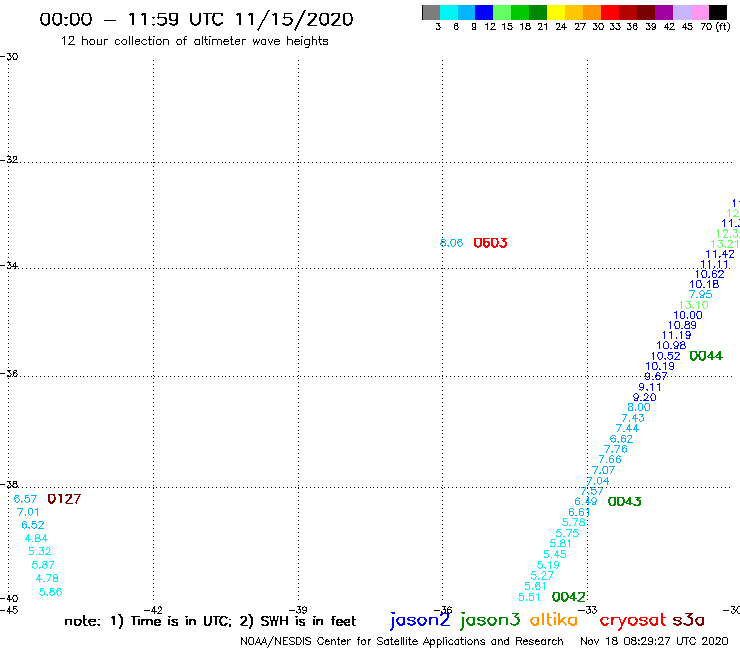Screen dimensions: 740x650
Task: Click the 4.78 wave height value
Action: 47,578
